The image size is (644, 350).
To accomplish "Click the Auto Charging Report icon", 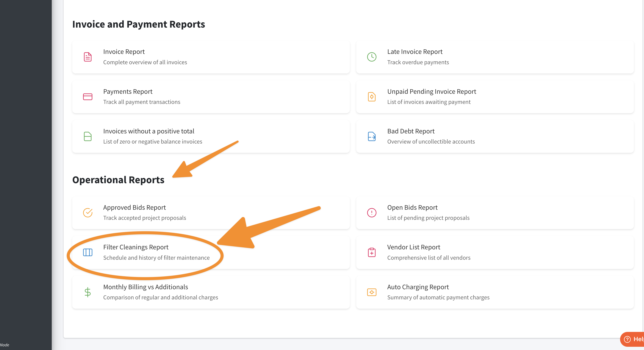I will click(x=372, y=292).
